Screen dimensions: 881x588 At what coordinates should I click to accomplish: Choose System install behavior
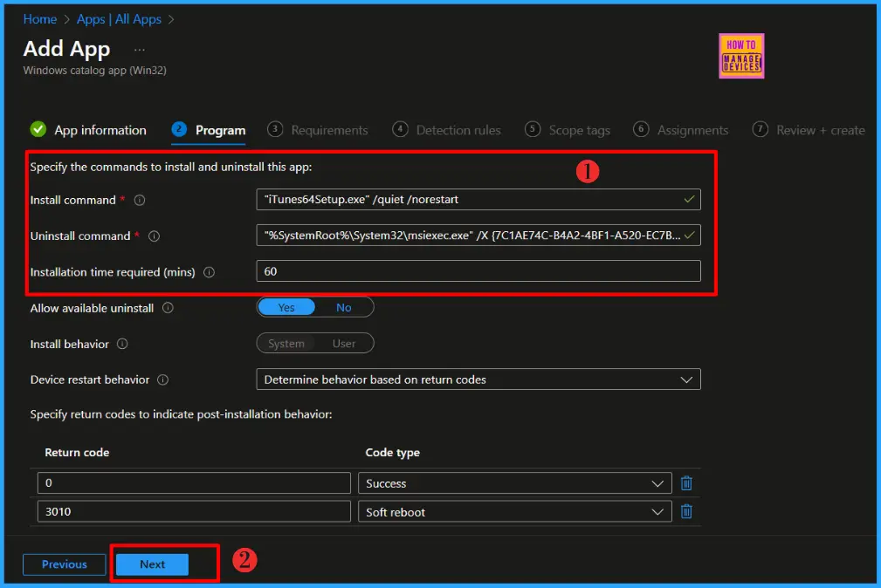coord(286,343)
